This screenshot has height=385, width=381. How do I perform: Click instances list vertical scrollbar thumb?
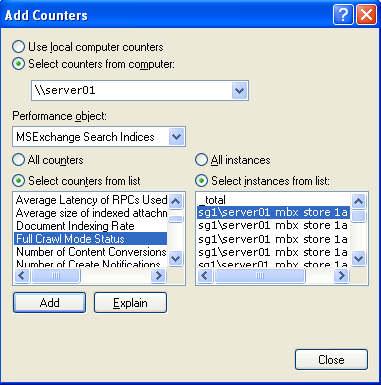click(x=359, y=216)
